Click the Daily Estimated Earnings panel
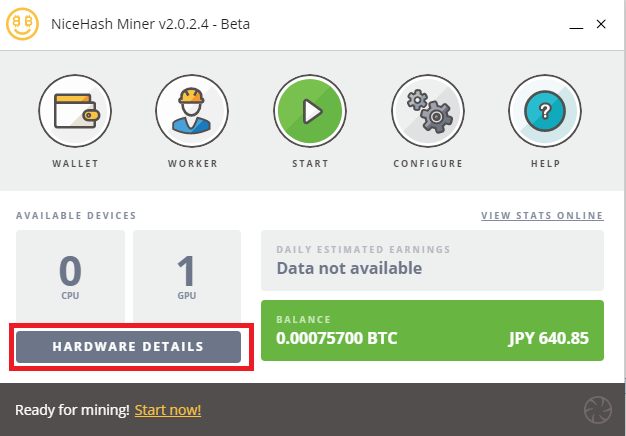 point(432,260)
